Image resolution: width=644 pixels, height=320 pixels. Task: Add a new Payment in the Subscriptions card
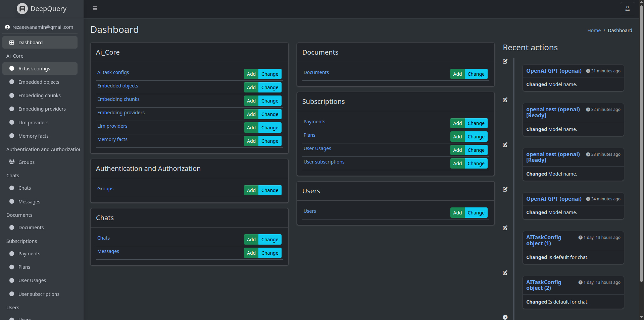pos(457,123)
